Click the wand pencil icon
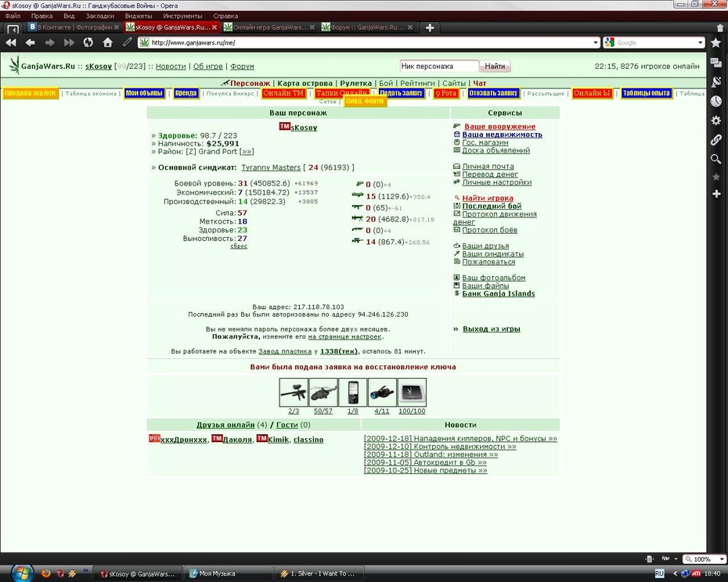This screenshot has height=582, width=728. (x=127, y=43)
